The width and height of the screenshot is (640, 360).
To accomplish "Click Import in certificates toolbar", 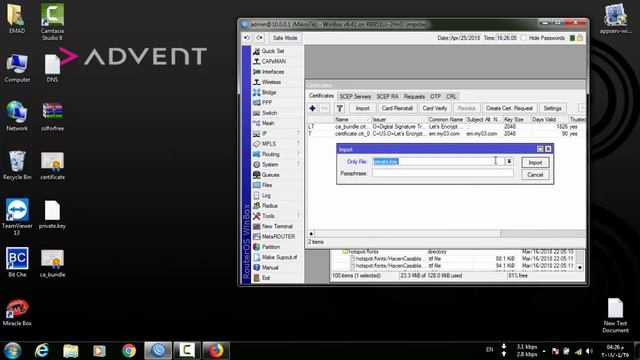I will pyautogui.click(x=362, y=108).
